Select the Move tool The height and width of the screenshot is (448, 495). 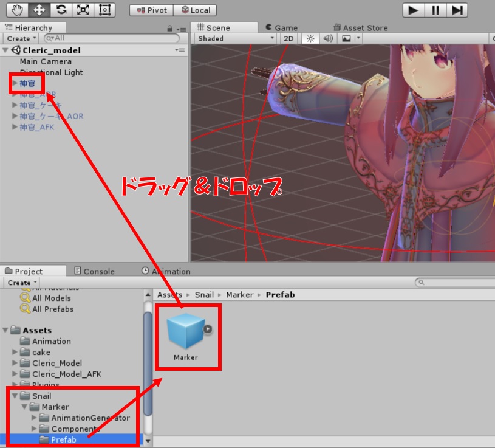pyautogui.click(x=39, y=10)
